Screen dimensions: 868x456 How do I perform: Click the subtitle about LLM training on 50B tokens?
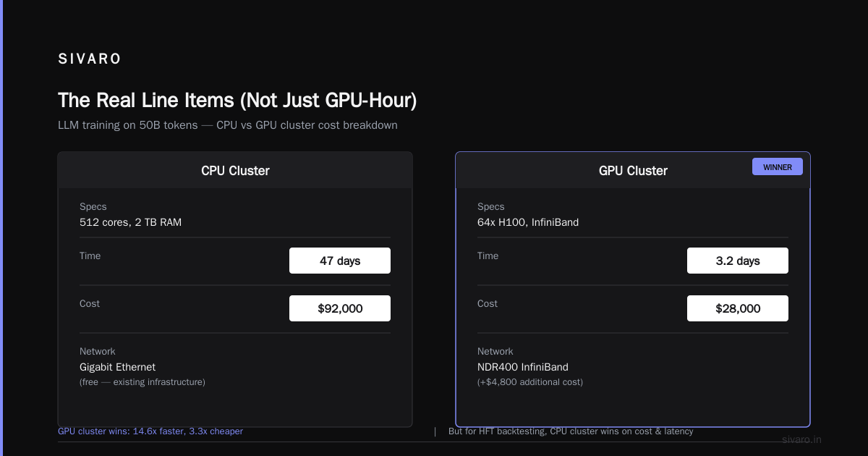tap(228, 124)
